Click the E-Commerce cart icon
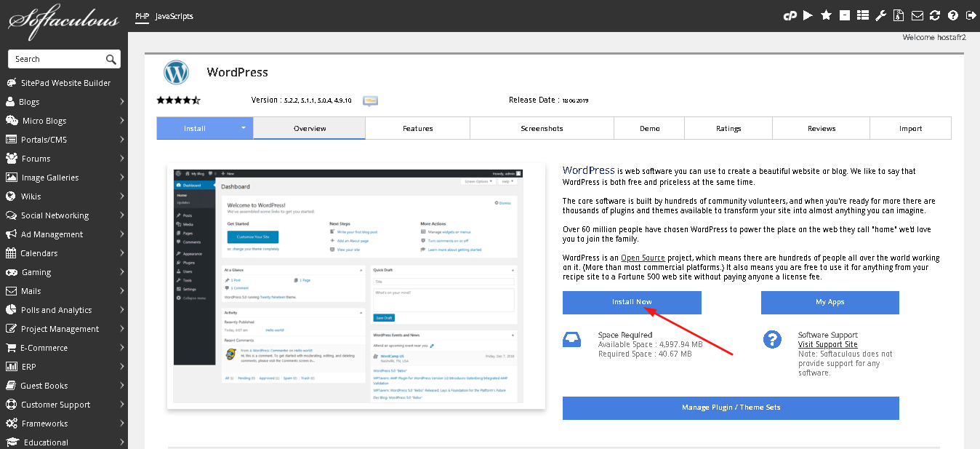 click(11, 348)
